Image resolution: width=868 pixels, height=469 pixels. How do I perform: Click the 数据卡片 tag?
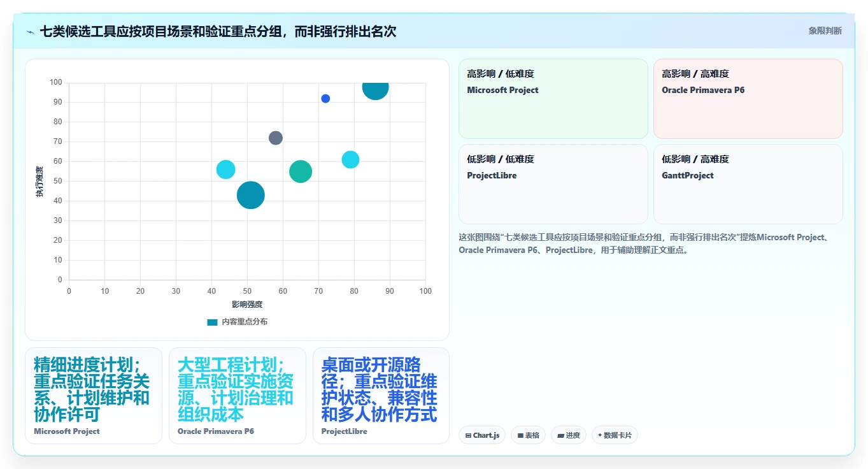click(615, 435)
